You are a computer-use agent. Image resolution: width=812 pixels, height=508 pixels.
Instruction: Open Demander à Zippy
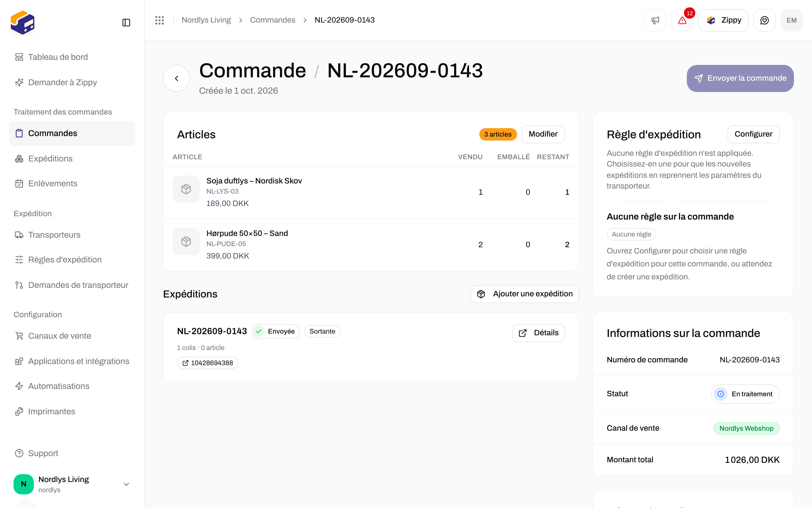pos(72,82)
